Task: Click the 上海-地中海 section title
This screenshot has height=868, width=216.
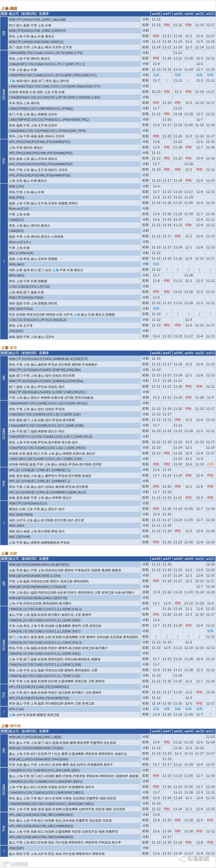Action: point(11,726)
